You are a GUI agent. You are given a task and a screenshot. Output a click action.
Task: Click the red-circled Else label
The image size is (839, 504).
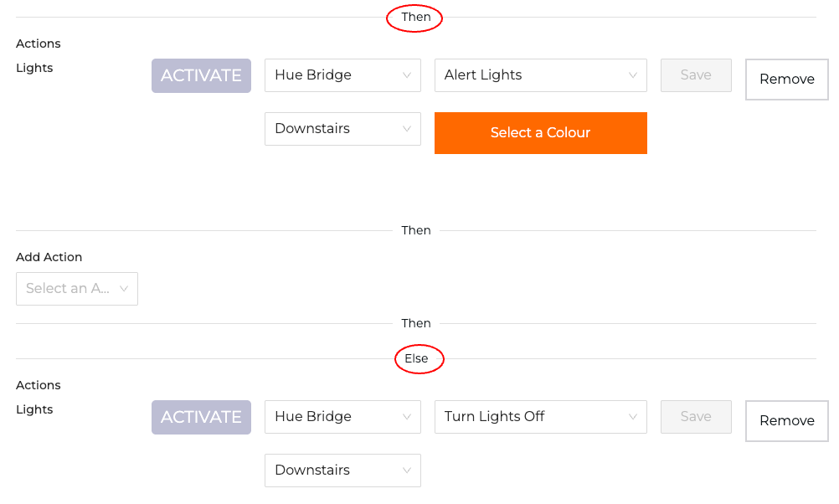[x=416, y=359]
